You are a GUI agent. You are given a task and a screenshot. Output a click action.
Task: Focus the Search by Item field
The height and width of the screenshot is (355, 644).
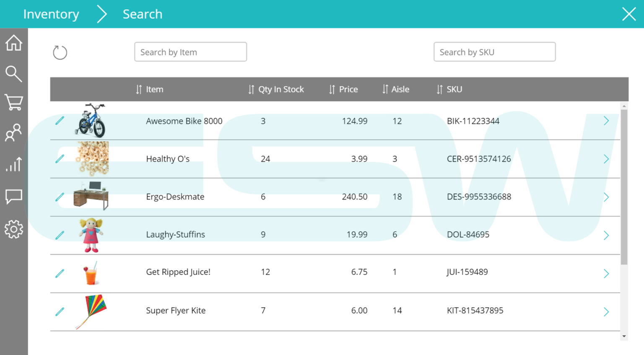[190, 52]
